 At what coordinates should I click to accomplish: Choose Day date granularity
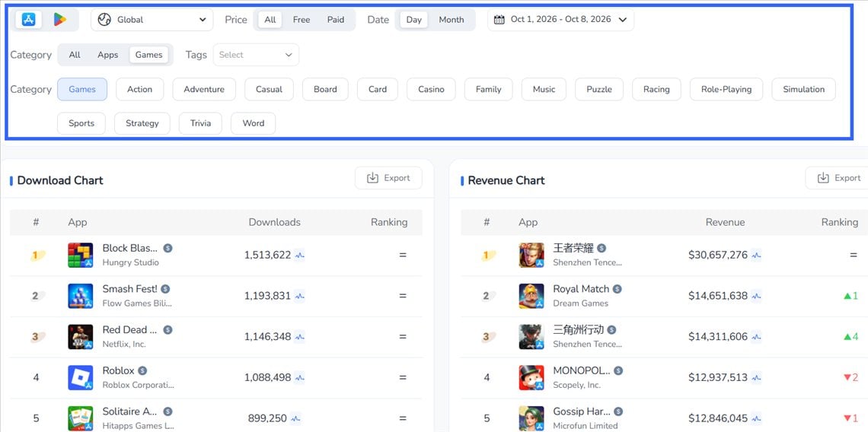point(413,20)
